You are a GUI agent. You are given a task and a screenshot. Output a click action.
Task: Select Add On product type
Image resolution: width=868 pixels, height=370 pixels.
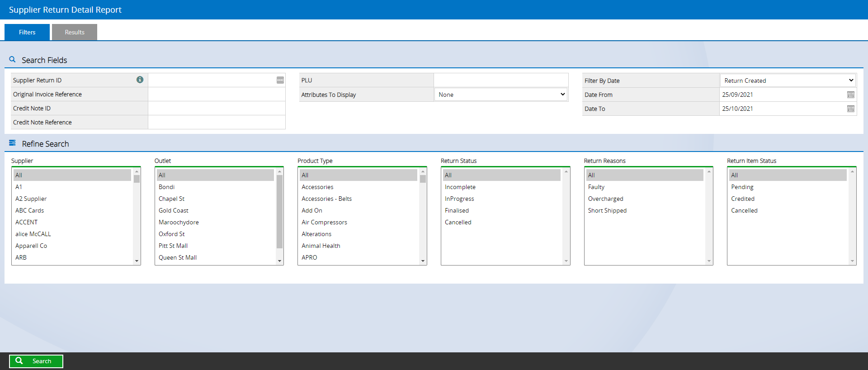[359, 210]
